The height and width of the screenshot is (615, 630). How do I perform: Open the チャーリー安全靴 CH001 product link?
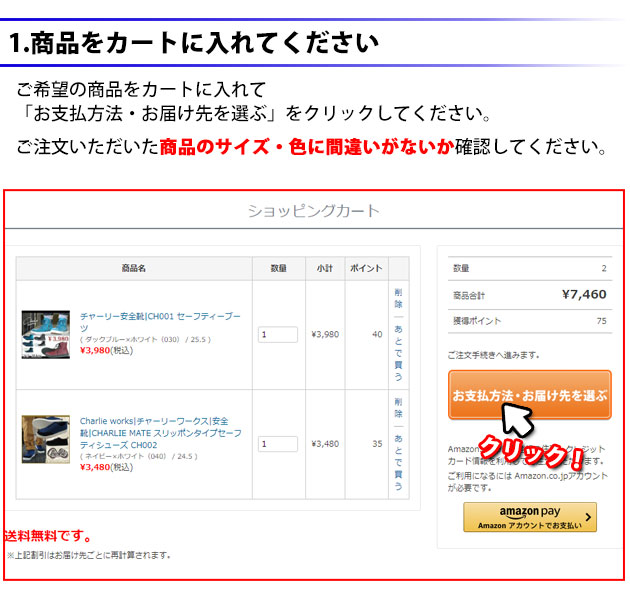[x=158, y=321]
